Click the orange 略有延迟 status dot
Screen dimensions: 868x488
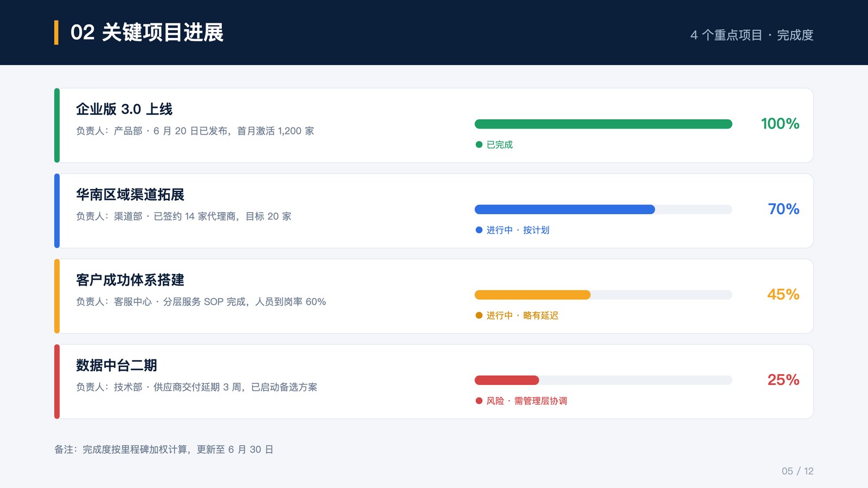[479, 316]
